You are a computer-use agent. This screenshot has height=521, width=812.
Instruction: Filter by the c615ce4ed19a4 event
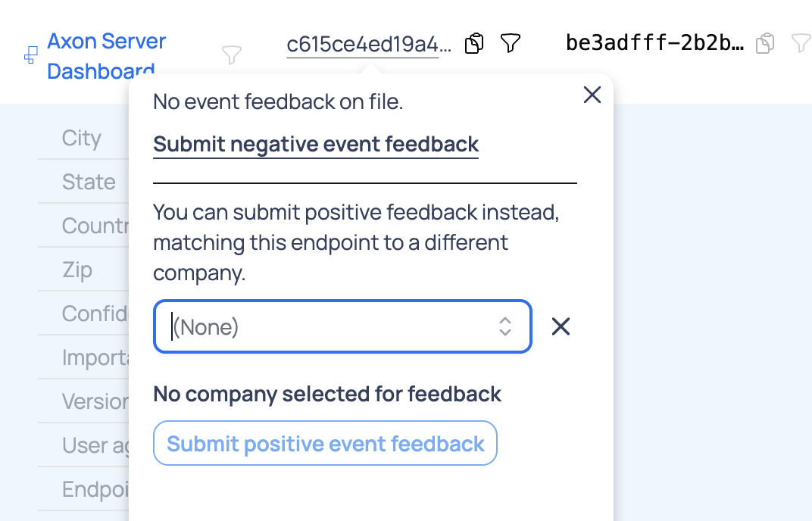(x=510, y=43)
